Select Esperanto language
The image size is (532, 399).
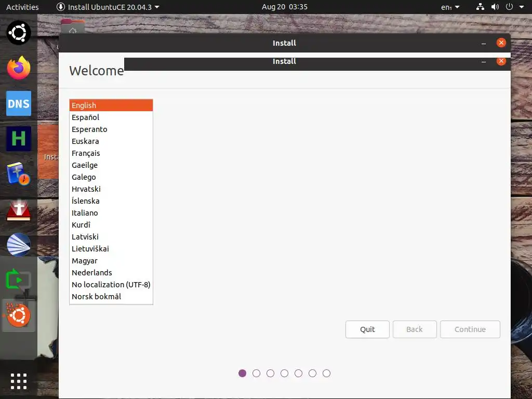[111, 129]
